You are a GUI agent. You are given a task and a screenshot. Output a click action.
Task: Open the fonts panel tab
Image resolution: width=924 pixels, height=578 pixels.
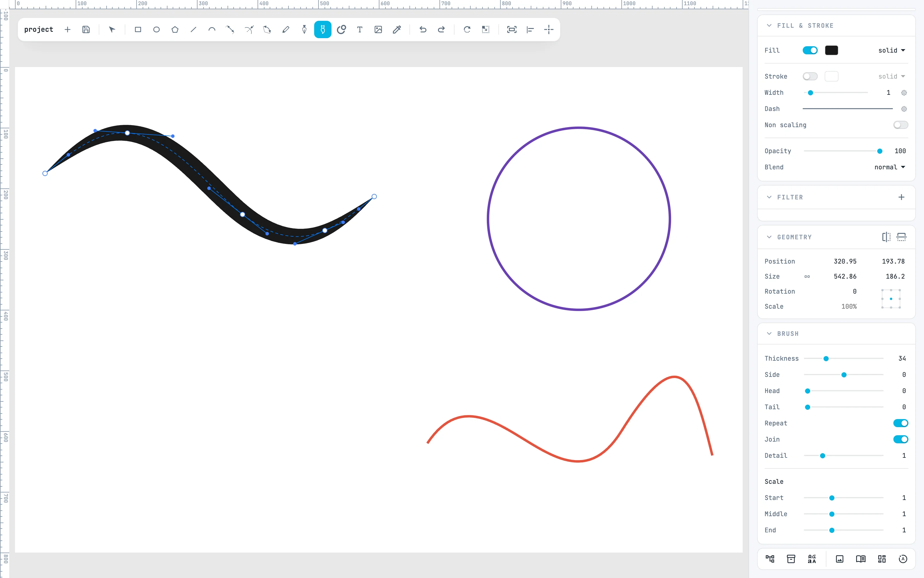tap(812, 559)
